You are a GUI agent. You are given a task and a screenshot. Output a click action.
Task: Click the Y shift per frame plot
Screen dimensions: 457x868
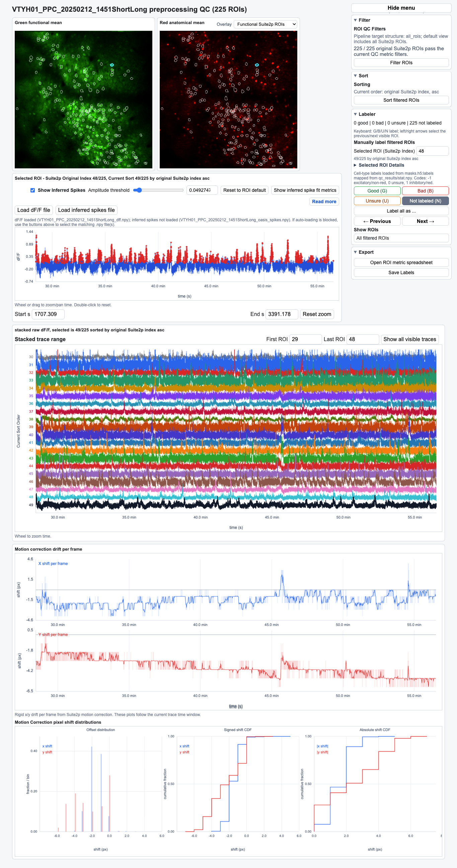[236, 660]
